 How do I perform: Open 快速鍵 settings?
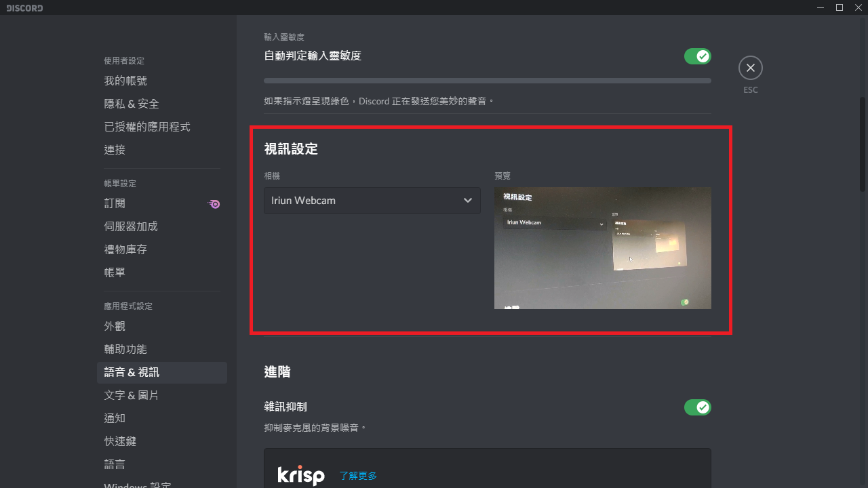coord(161,441)
